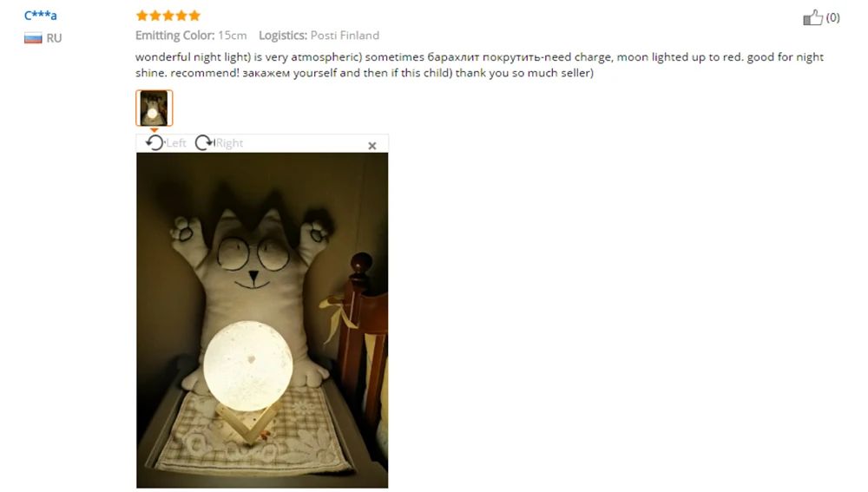868x492 pixels.
Task: Click the 'Emitting Color:' label
Action: point(175,36)
